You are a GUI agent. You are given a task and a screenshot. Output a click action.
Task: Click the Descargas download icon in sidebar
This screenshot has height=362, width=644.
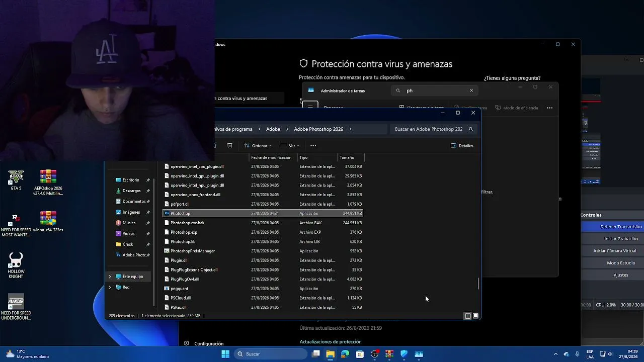[118, 191]
